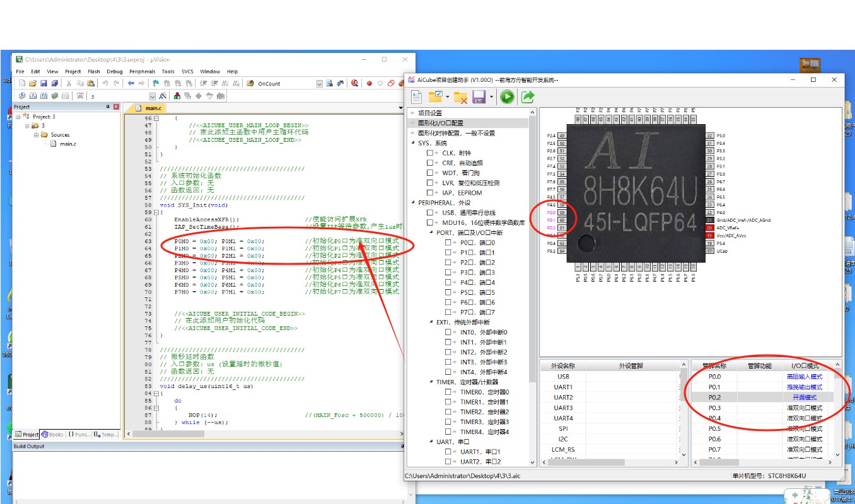The width and height of the screenshot is (855, 504).
Task: Start debug session with the magnifier 'd' icon
Action: [355, 83]
